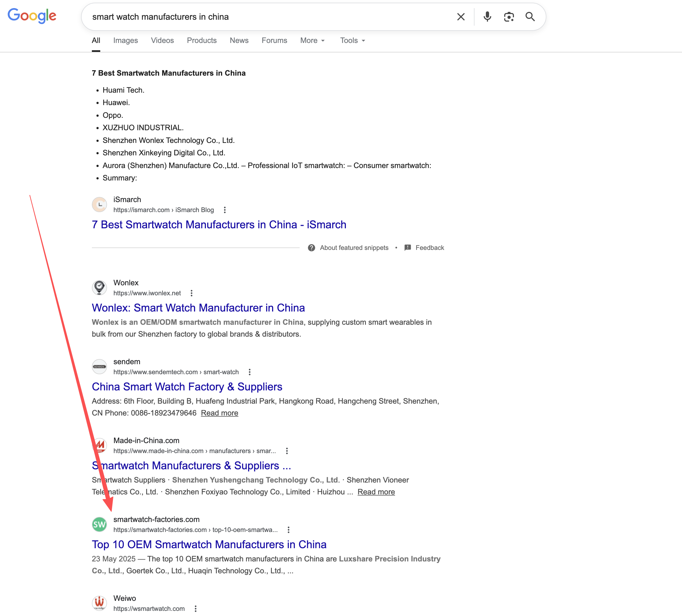The height and width of the screenshot is (616, 682).
Task: Switch to the Products tab
Action: [x=202, y=41]
